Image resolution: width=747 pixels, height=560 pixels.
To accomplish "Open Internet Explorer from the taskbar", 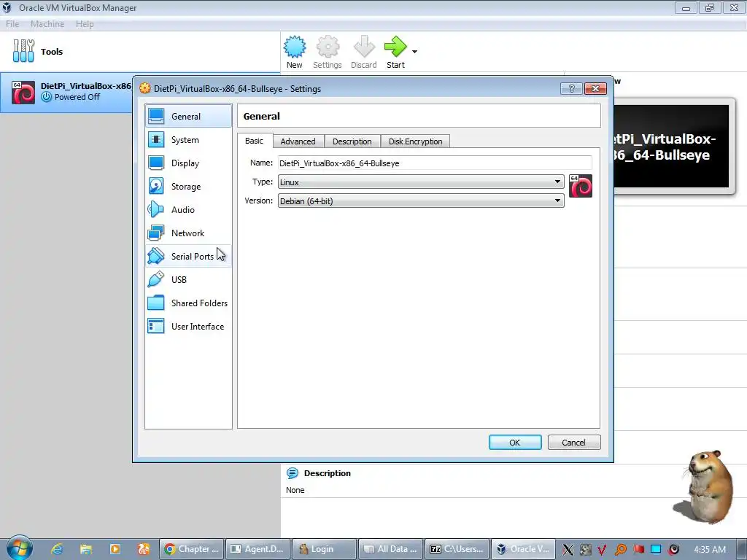I will pyautogui.click(x=57, y=549).
